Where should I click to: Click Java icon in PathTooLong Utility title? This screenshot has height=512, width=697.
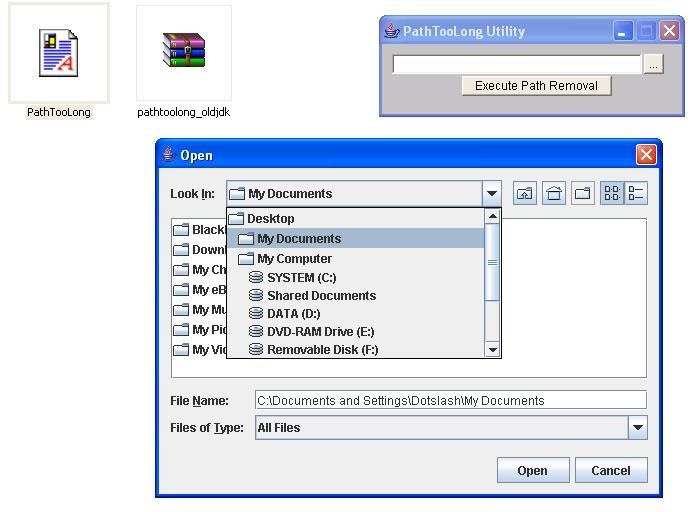[x=392, y=31]
